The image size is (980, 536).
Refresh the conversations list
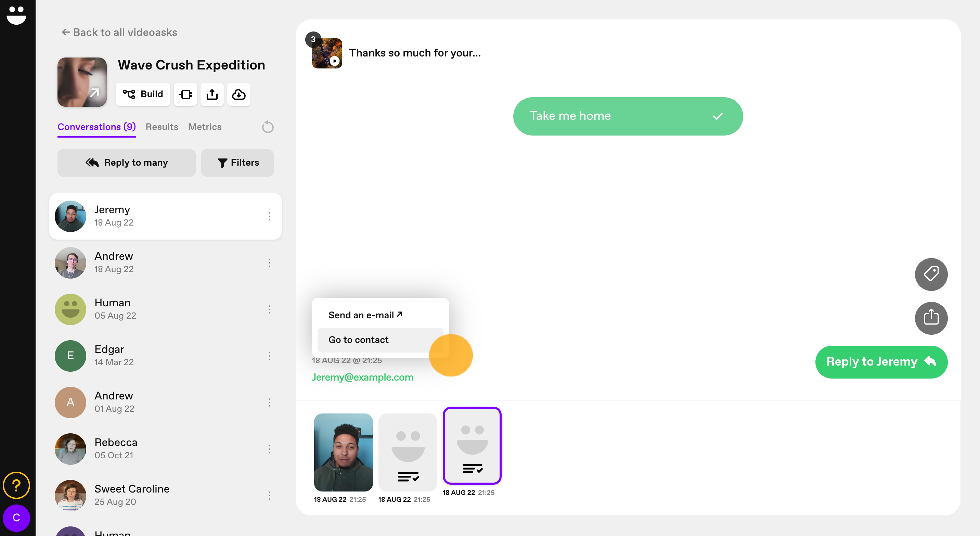coord(268,127)
